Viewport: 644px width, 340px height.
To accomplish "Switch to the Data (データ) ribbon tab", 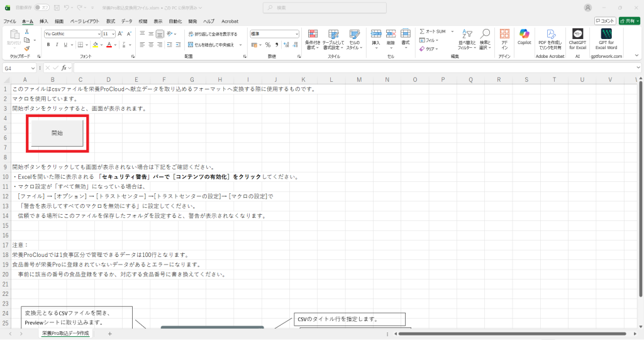I will 126,21.
